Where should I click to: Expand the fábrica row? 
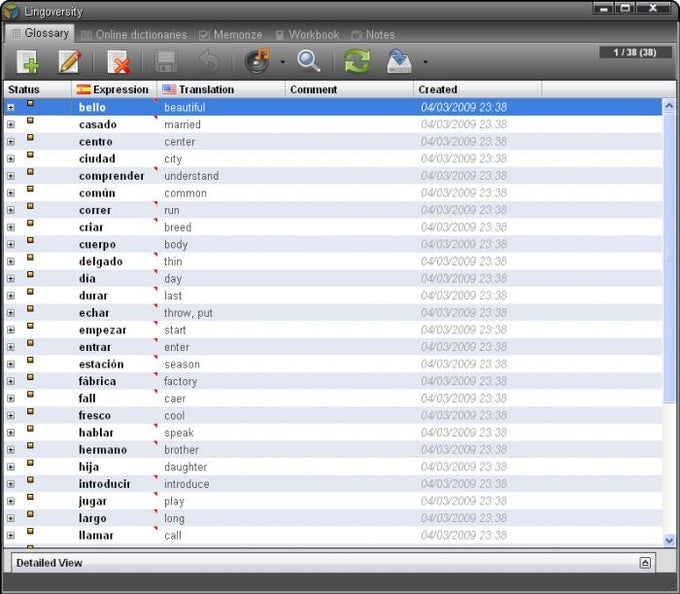[11, 381]
